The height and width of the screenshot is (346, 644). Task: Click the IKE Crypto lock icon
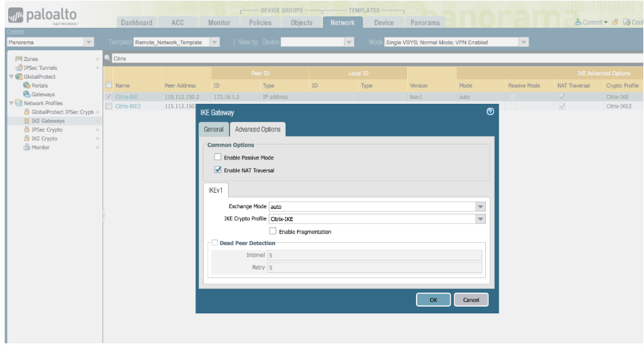(x=26, y=138)
